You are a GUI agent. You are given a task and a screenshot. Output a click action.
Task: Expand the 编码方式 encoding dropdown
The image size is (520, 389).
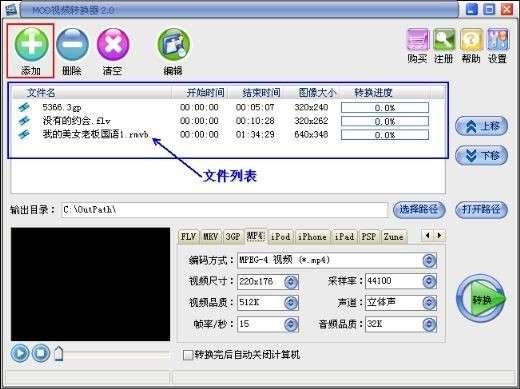(429, 260)
